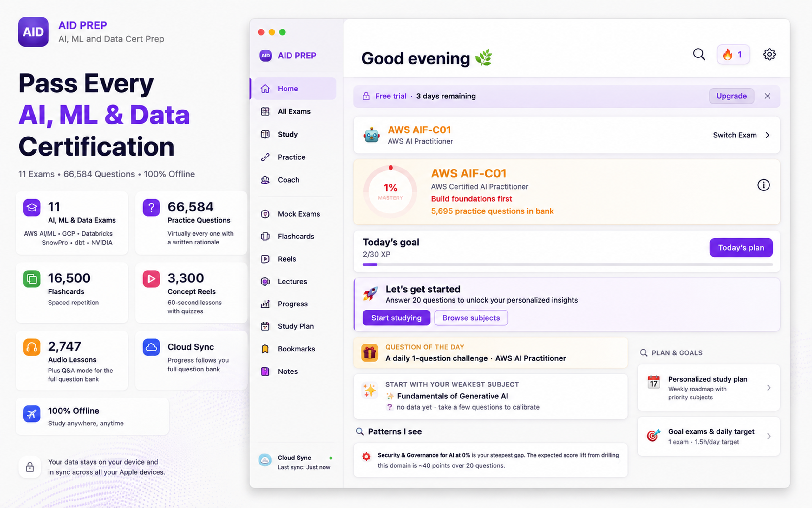Viewport: 812px width, 508px height.
Task: Click the blue cloud icon for Cloud Sync feature
Action: pyautogui.click(x=151, y=347)
